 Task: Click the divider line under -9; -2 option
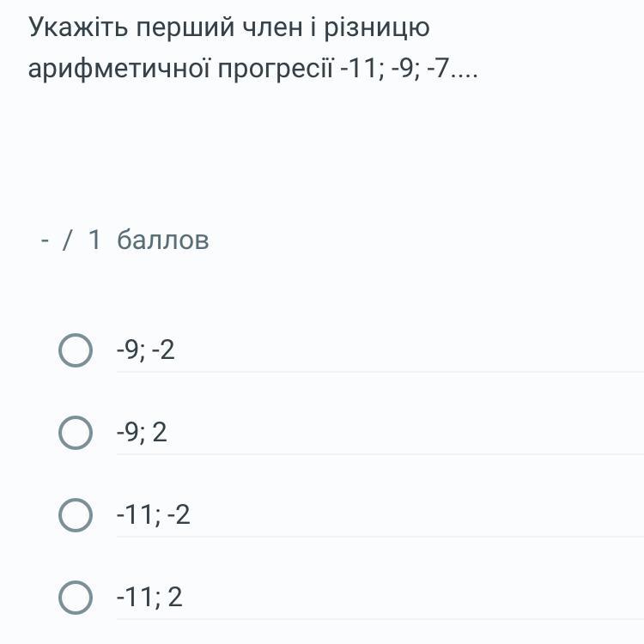380,372
